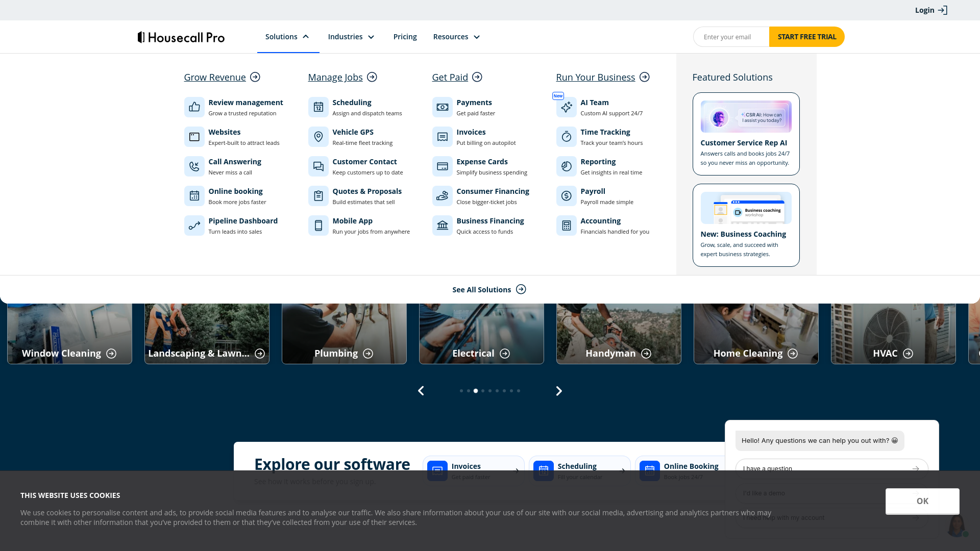Viewport: 980px width, 551px height.
Task: Open the Call Answering phone icon
Action: (x=194, y=166)
